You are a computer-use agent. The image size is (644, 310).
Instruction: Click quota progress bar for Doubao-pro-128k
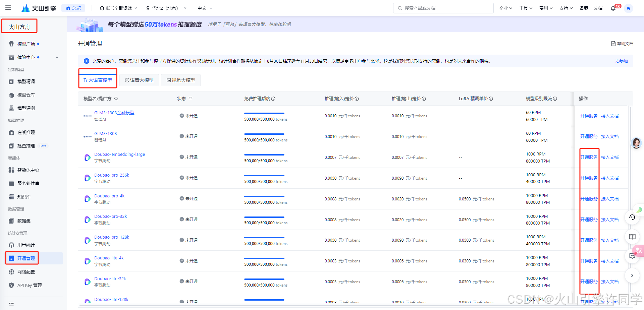(264, 238)
